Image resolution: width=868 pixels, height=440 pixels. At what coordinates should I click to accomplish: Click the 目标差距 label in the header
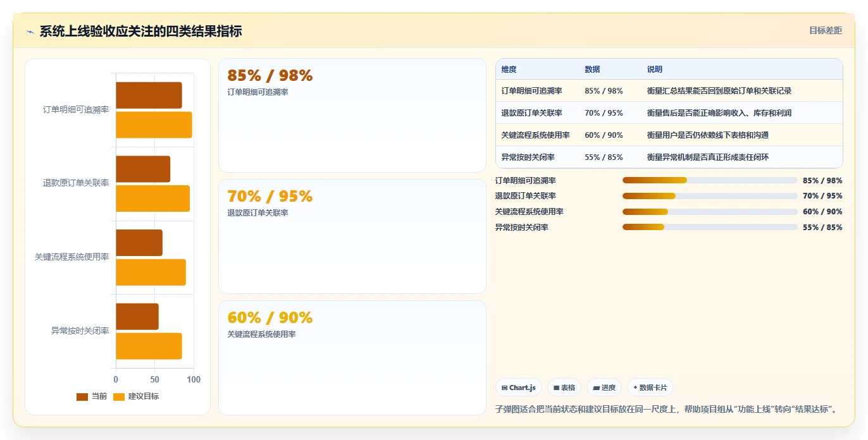click(x=826, y=30)
